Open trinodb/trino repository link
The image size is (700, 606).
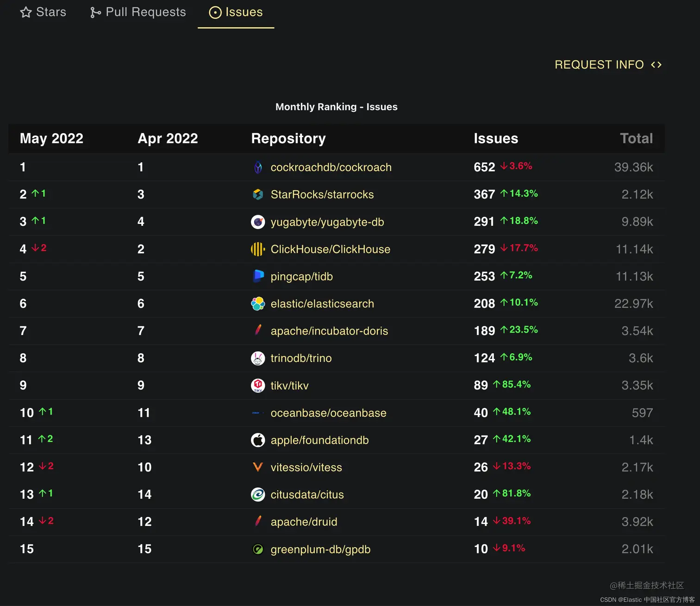(301, 358)
